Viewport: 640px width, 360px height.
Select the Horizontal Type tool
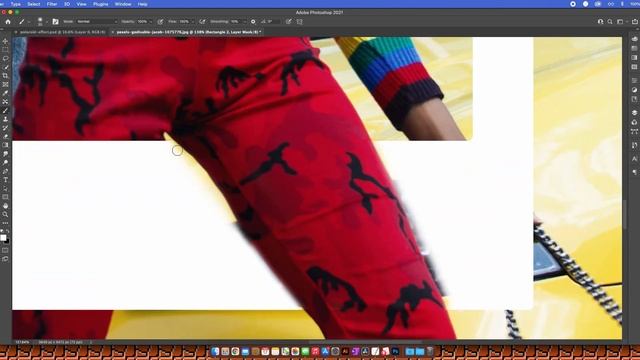5,180
